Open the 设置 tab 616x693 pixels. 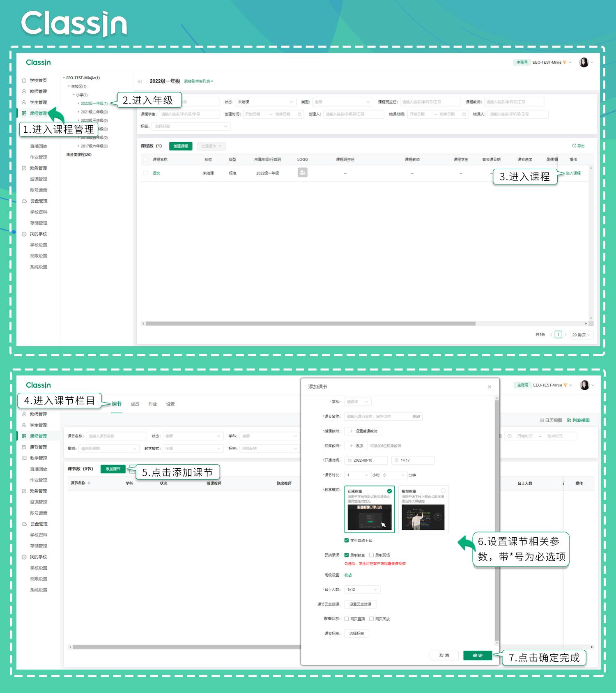pos(170,404)
